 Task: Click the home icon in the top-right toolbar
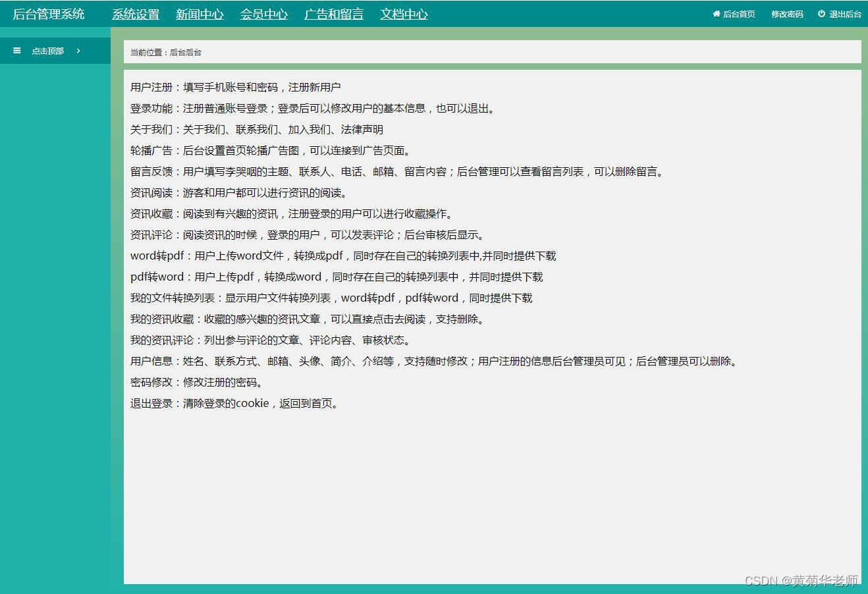715,13
